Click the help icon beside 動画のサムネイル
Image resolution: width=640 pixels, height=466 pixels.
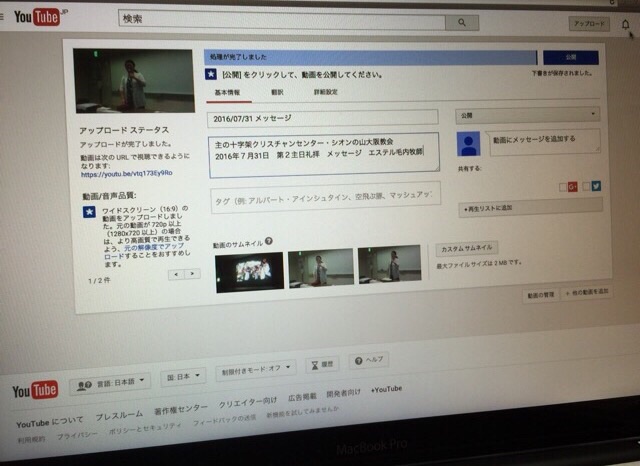pos(269,242)
